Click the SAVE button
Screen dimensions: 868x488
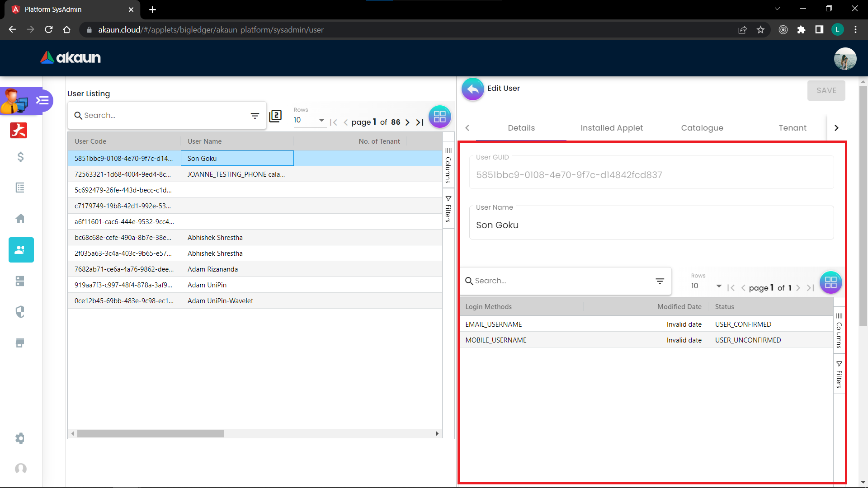(x=826, y=90)
